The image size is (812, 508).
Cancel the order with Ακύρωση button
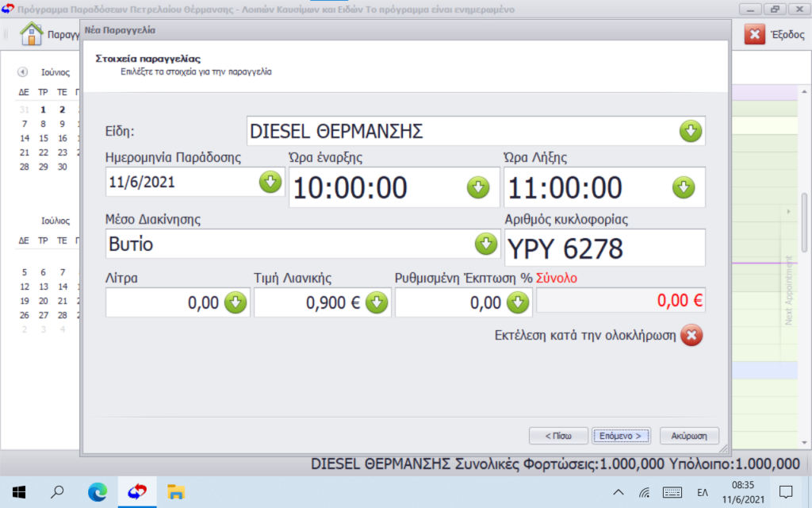689,436
